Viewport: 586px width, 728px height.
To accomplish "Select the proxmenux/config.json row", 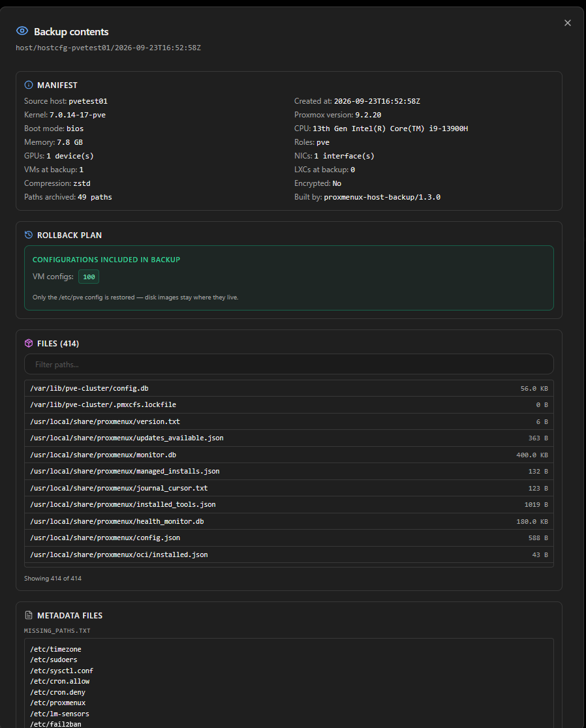I will click(x=289, y=538).
